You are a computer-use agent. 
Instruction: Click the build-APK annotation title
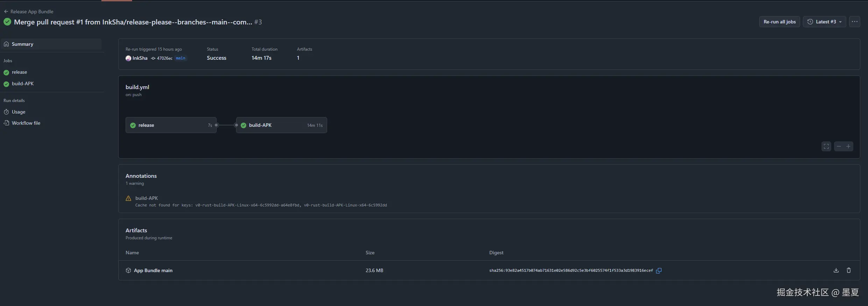tap(147, 198)
